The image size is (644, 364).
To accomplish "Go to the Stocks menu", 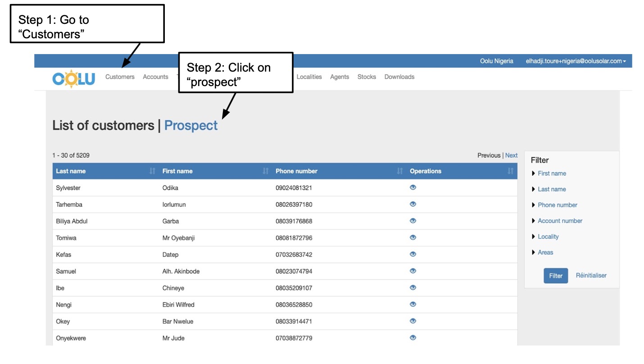I will tap(367, 77).
